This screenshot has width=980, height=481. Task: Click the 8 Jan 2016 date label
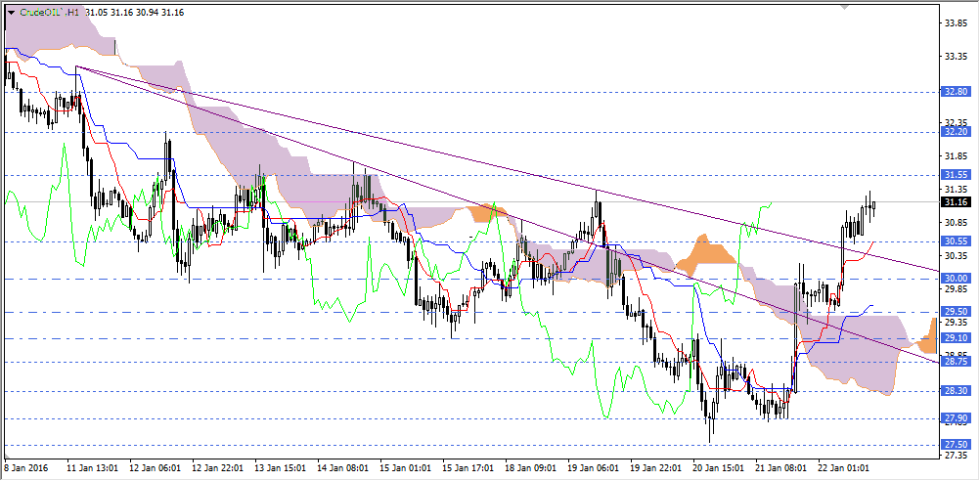click(x=27, y=468)
